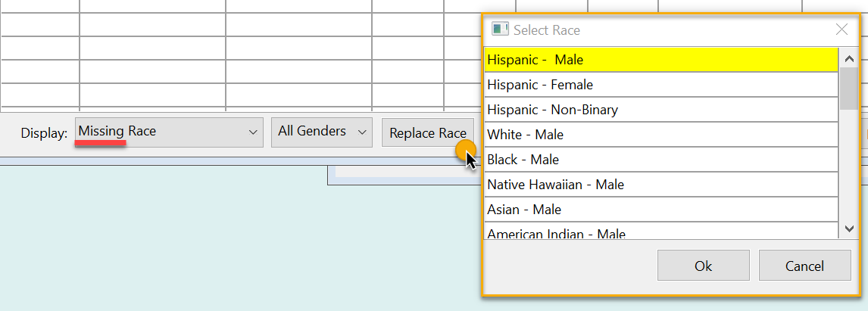Pick Asian - Male from list
Viewport: 868px width, 311px height.
tap(660, 210)
